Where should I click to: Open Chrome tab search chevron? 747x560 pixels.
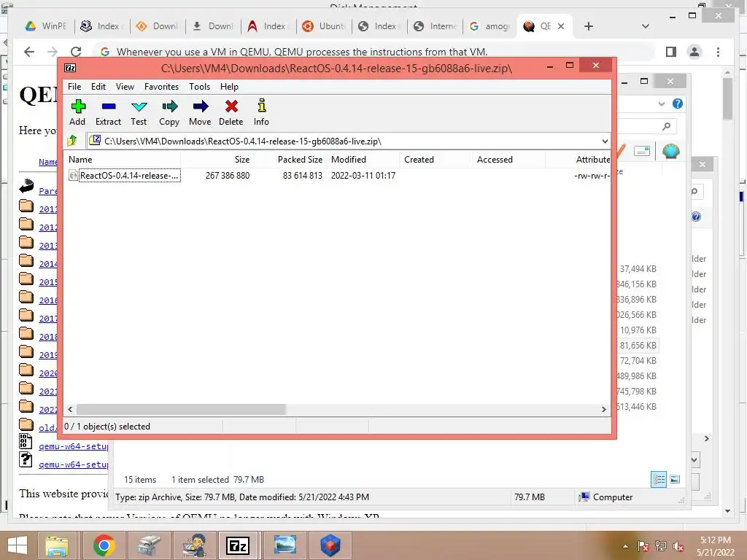coord(646,26)
